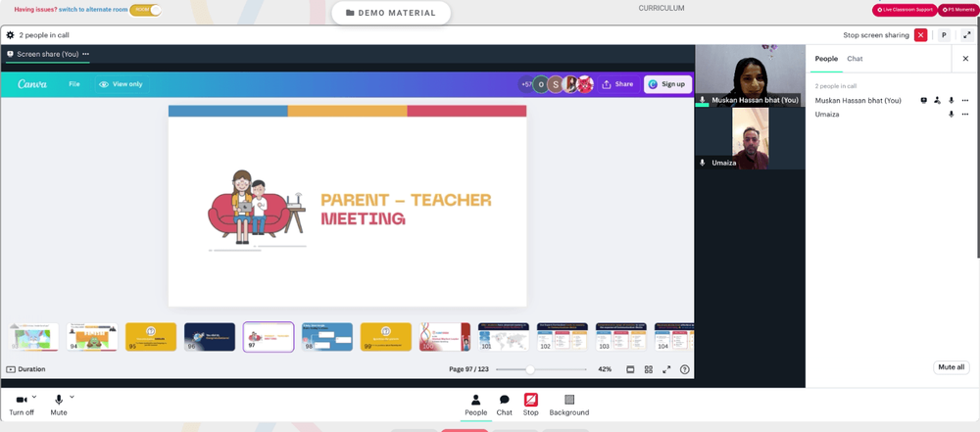Open Canva help question mark

(685, 369)
